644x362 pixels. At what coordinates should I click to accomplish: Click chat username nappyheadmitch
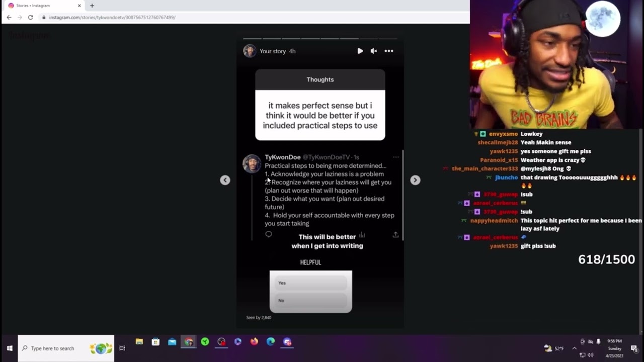[x=494, y=221]
